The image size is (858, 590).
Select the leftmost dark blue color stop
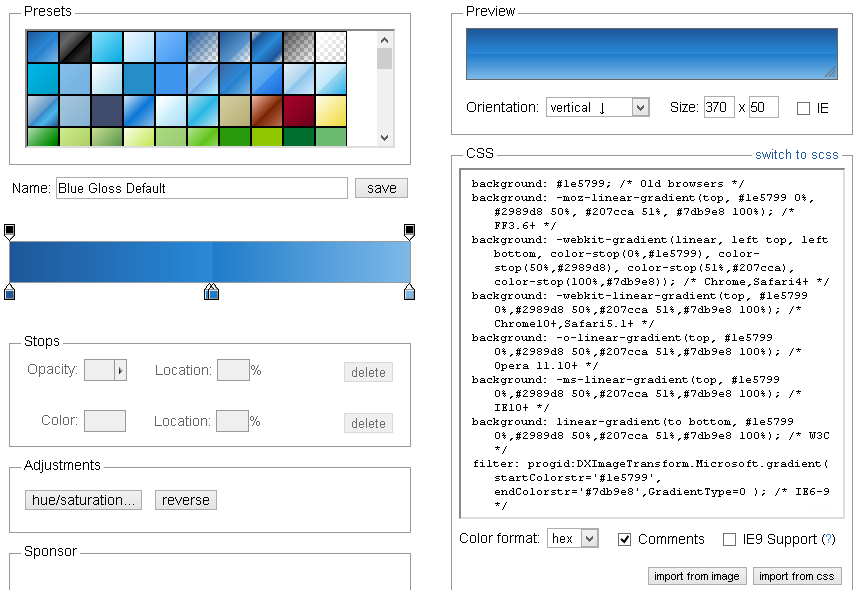9,292
